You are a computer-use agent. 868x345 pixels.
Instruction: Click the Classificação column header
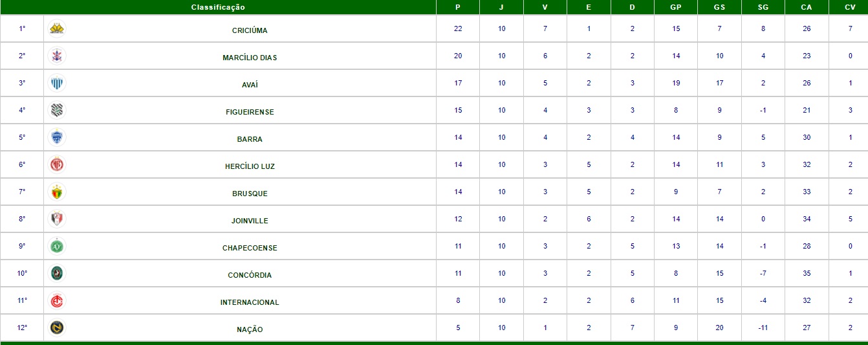(x=218, y=7)
